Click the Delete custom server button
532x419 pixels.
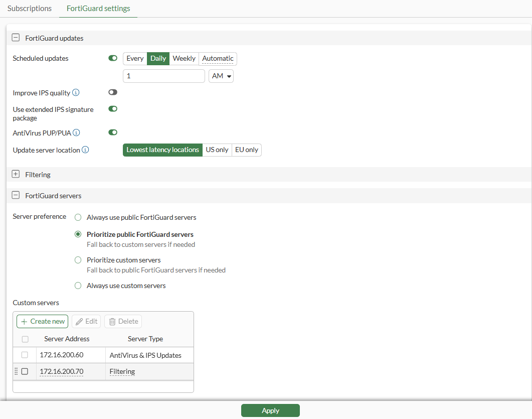click(123, 321)
